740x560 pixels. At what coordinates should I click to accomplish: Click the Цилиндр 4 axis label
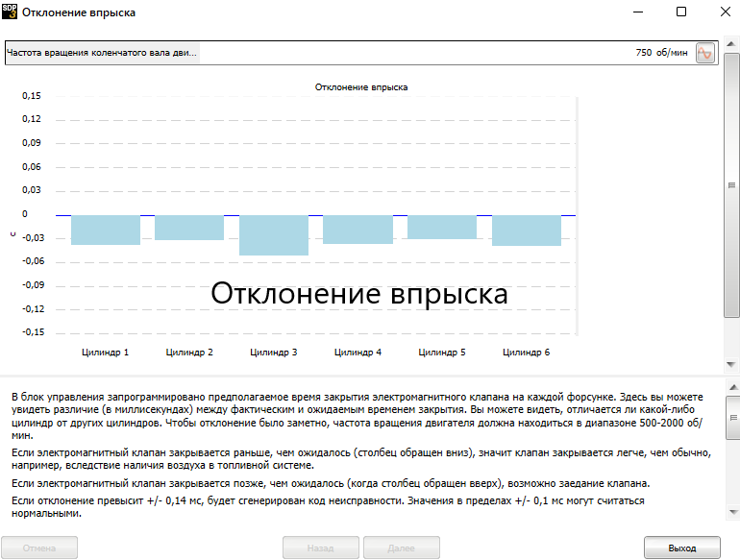(358, 353)
